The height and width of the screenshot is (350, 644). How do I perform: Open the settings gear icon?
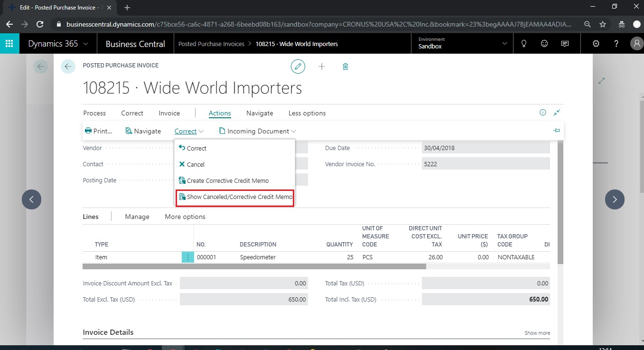596,44
